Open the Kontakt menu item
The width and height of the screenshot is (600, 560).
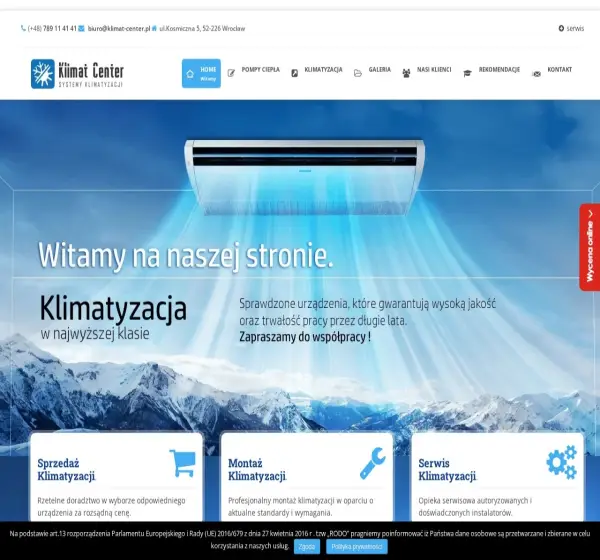point(552,71)
